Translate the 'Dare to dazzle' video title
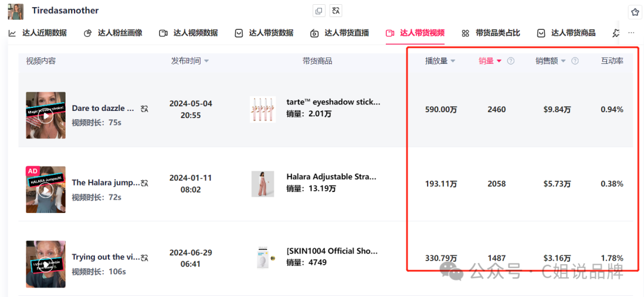Image resolution: width=644 pixels, height=297 pixels. [x=144, y=109]
